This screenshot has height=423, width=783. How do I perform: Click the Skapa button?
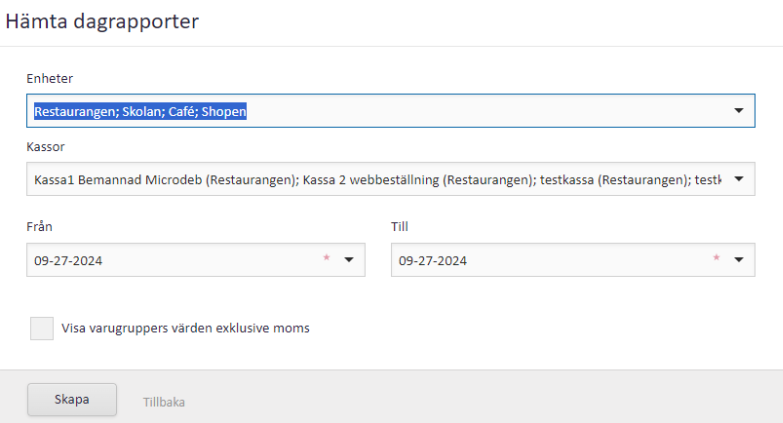[x=71, y=400]
